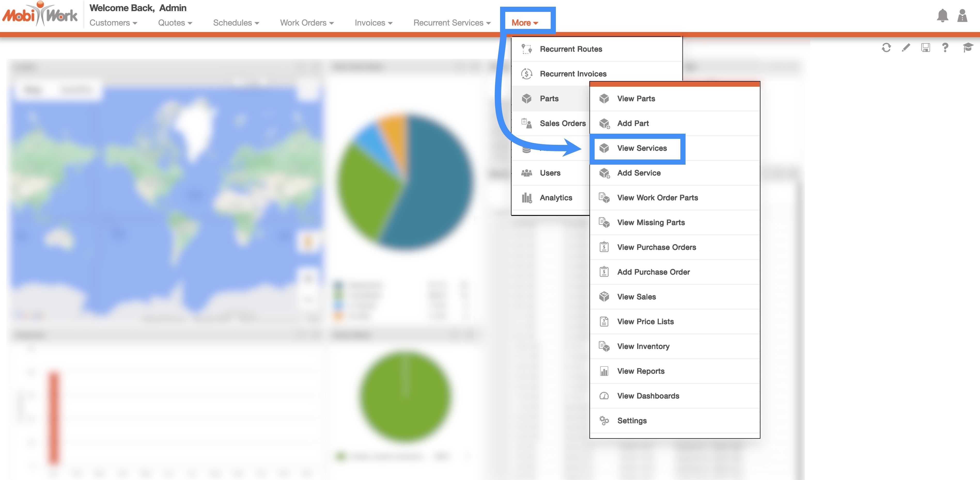This screenshot has width=980, height=480.
Task: Expand the Quotes dropdown menu
Action: (x=175, y=23)
